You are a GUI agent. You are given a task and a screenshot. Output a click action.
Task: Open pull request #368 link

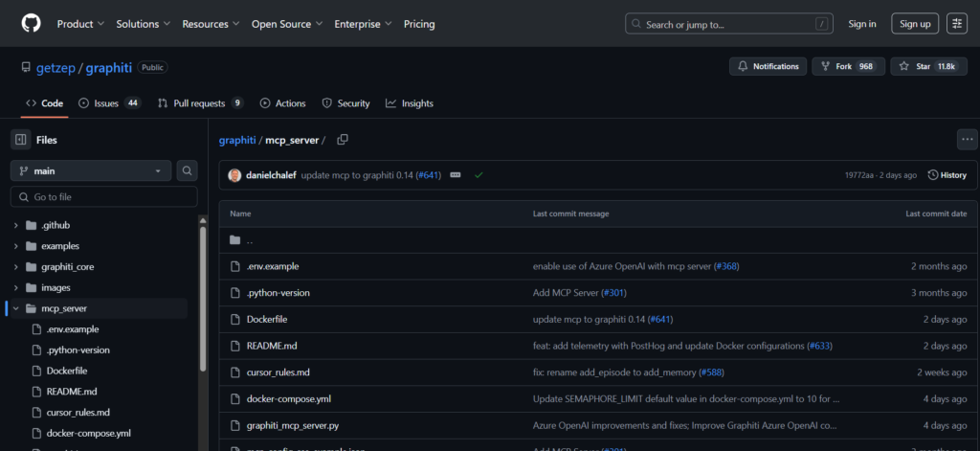click(727, 266)
